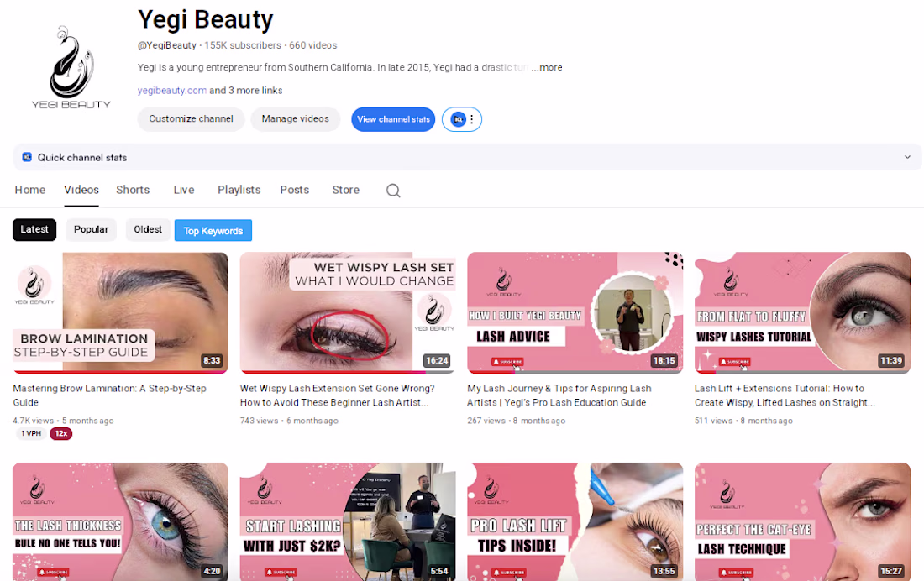
Task: Click Customize channel button
Action: point(191,119)
